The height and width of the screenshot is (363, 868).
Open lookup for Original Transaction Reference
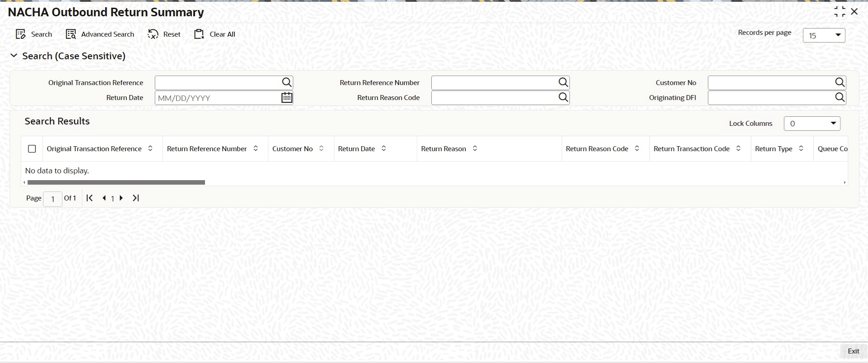(287, 82)
